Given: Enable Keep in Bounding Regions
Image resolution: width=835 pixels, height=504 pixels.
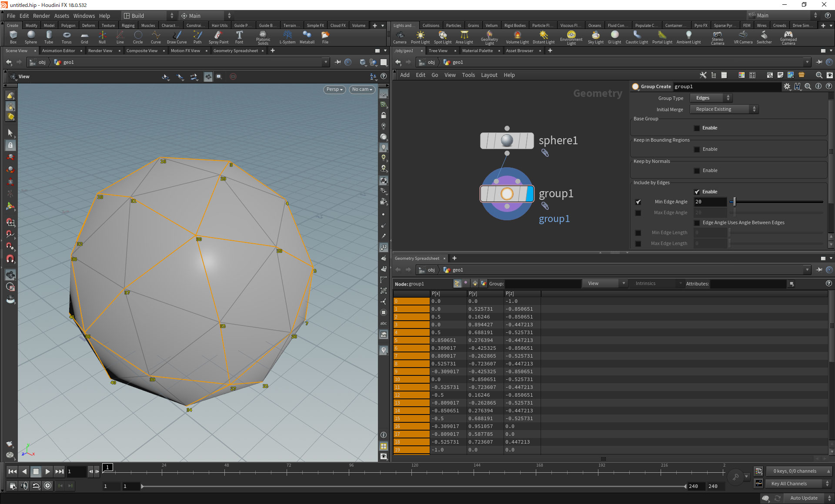Looking at the screenshot, I should click(x=697, y=149).
